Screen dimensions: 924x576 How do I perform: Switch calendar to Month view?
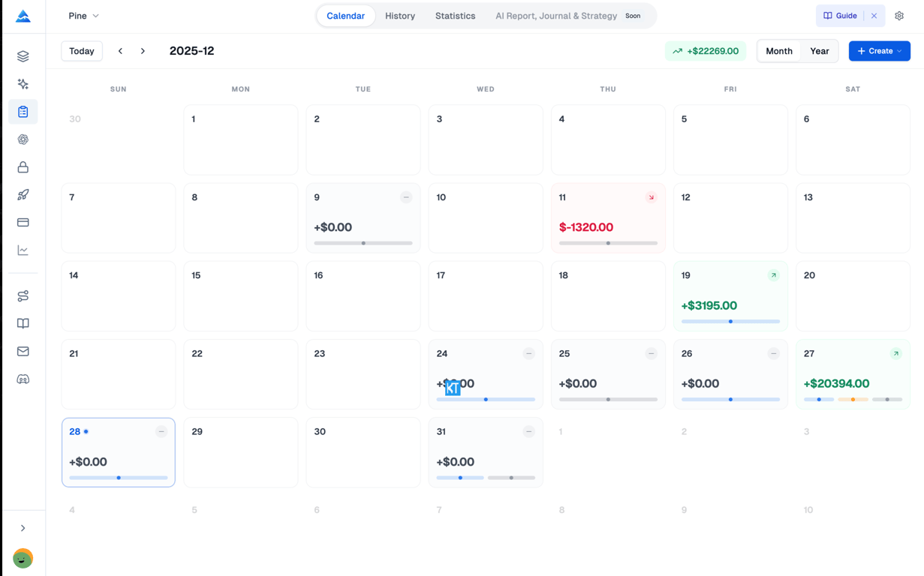pyautogui.click(x=778, y=51)
